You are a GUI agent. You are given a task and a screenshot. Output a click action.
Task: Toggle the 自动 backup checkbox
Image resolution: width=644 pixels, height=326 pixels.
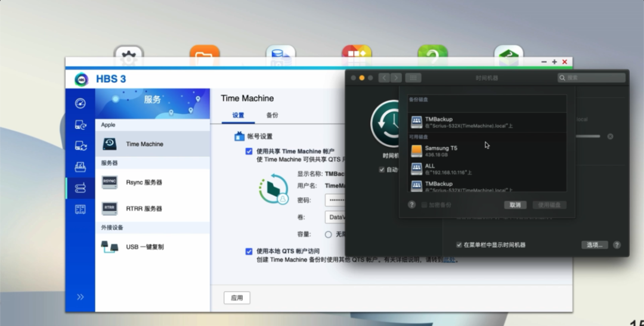coord(382,170)
